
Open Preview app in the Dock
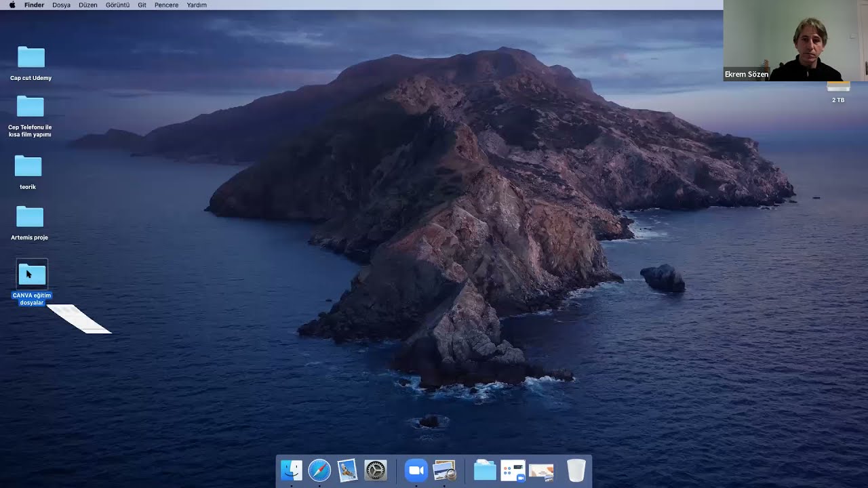[444, 470]
